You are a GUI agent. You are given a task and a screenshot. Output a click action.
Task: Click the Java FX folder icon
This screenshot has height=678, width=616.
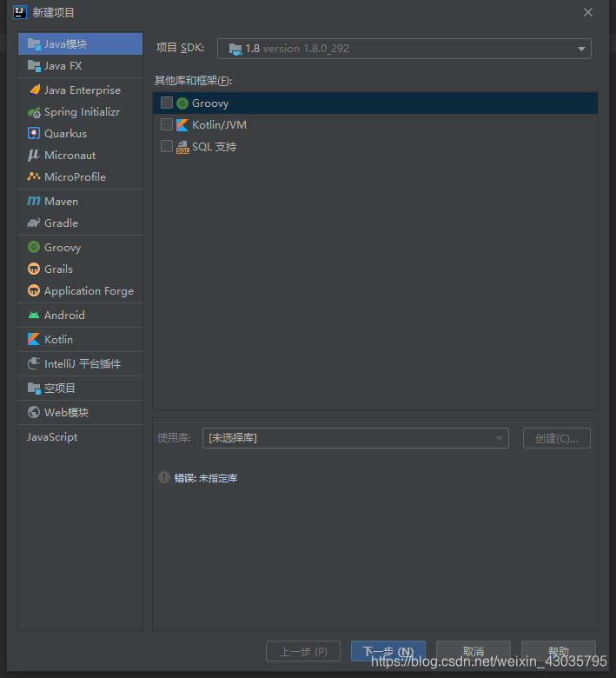tap(34, 66)
